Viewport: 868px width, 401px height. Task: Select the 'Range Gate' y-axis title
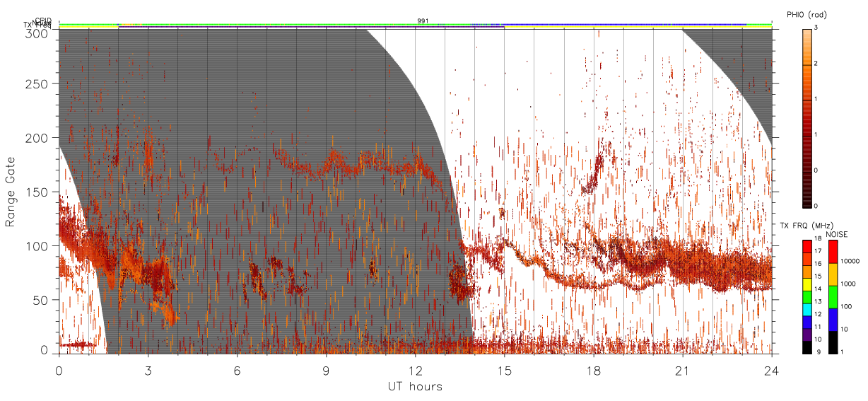pyautogui.click(x=11, y=192)
